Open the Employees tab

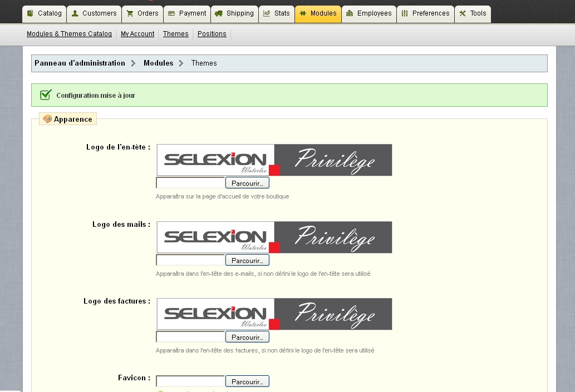[x=369, y=14]
